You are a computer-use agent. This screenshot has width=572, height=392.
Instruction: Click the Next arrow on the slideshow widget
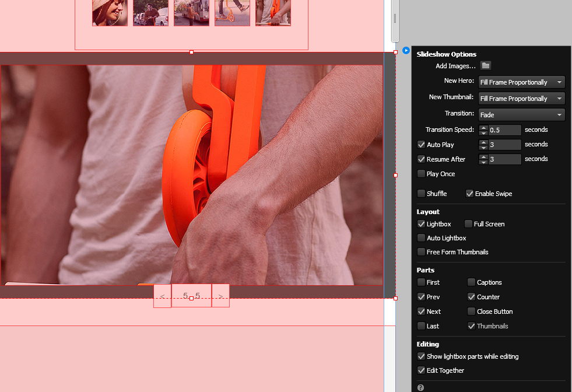pyautogui.click(x=220, y=296)
